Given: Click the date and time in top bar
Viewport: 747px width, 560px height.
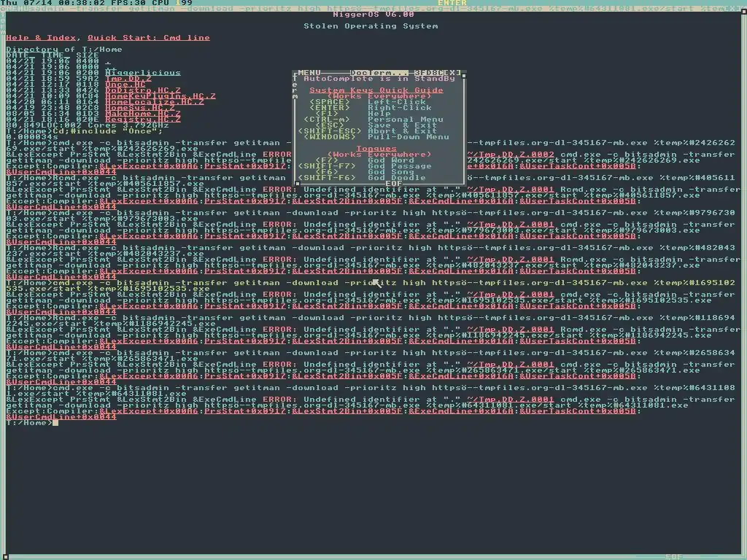Looking at the screenshot, I should click(x=53, y=3).
